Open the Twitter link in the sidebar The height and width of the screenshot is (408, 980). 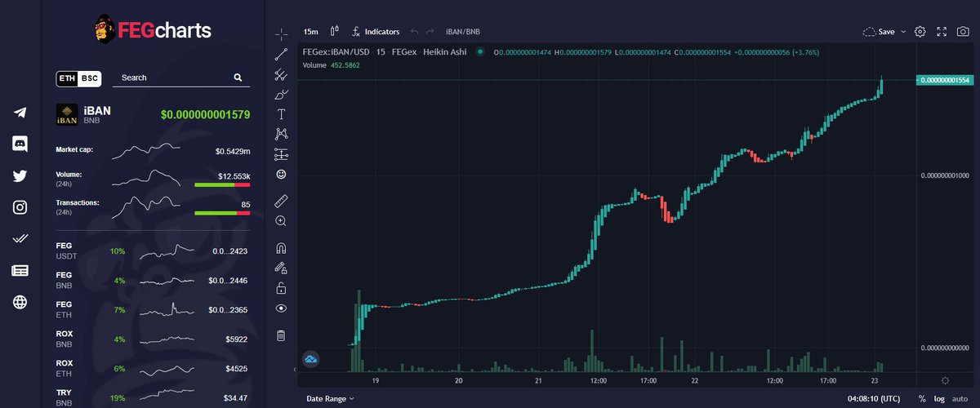pos(20,175)
